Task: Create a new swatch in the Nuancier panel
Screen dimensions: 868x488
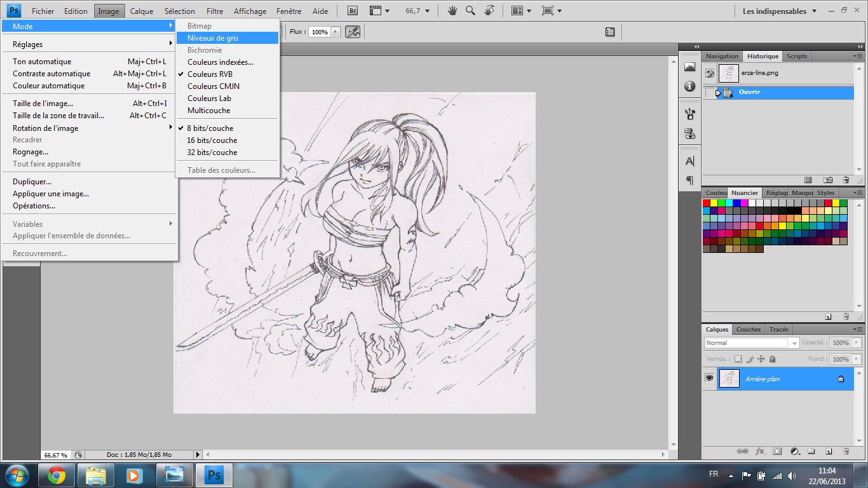Action: (x=828, y=316)
